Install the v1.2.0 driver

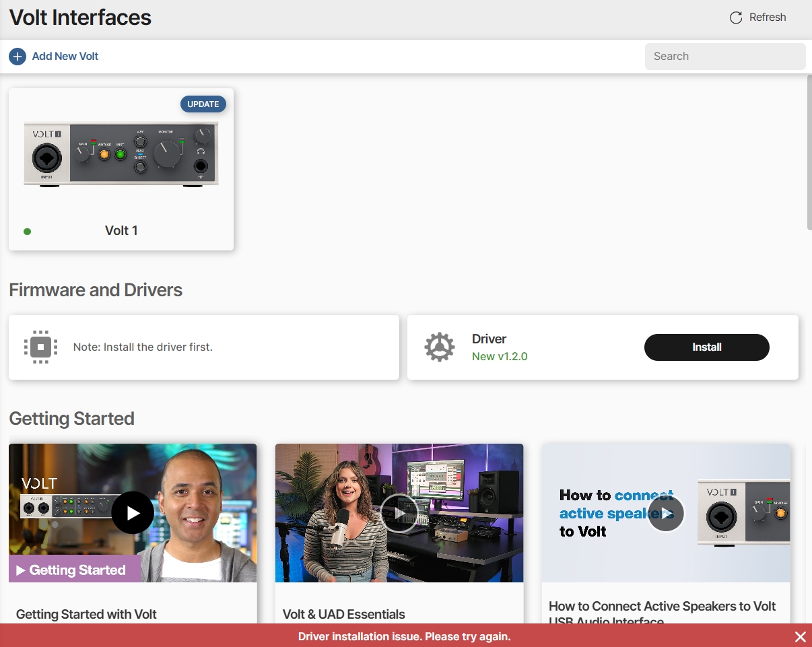[706, 347]
